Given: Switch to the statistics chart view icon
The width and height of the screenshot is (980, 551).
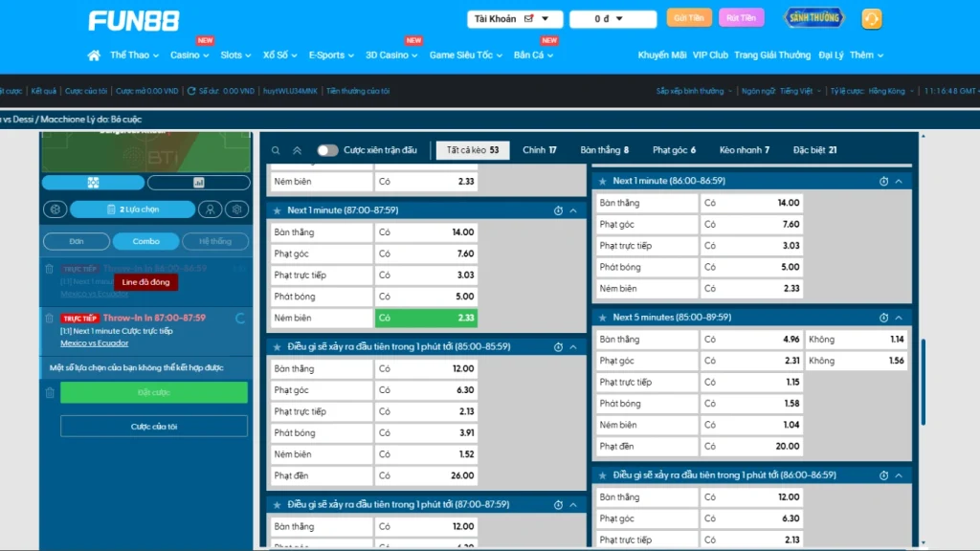Looking at the screenshot, I should (x=199, y=182).
